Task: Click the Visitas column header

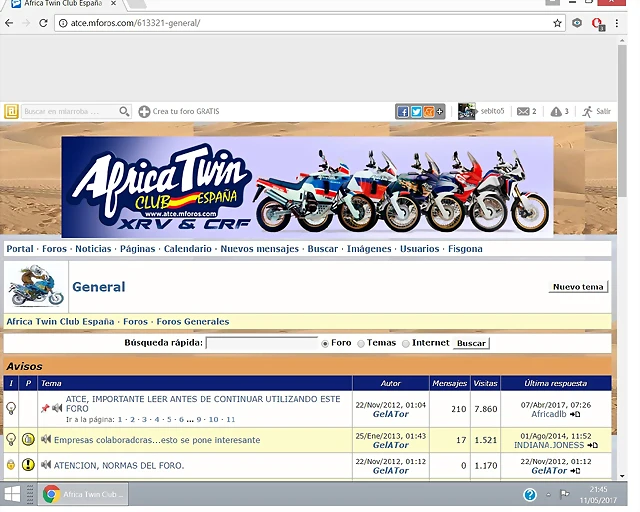Action: tap(485, 383)
